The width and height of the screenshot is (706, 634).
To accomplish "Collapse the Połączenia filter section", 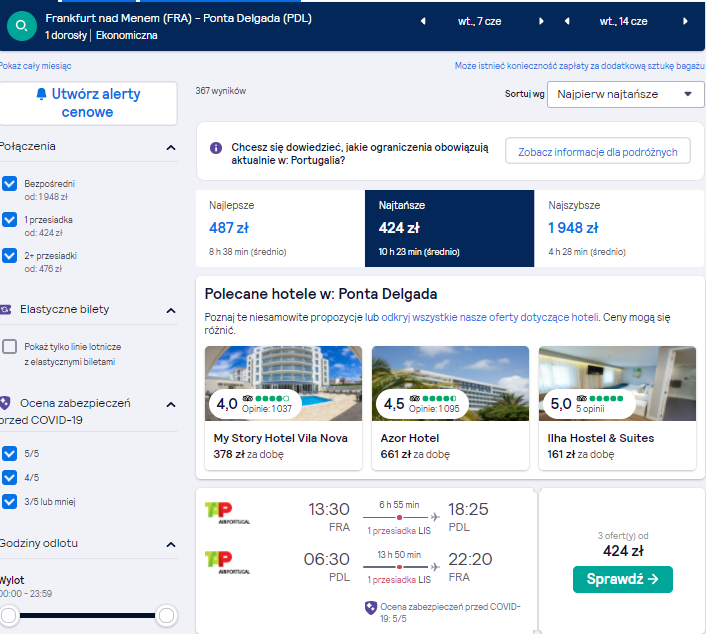I will pos(171,148).
